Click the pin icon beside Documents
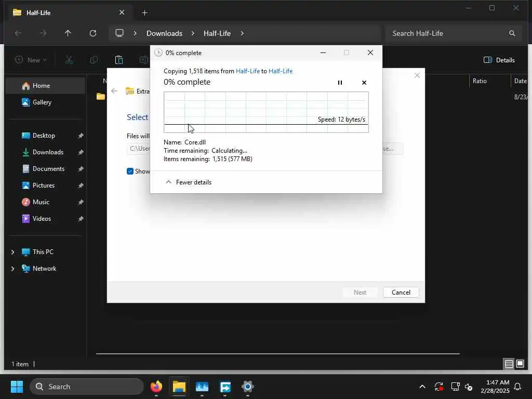The width and height of the screenshot is (532, 399). (81, 169)
